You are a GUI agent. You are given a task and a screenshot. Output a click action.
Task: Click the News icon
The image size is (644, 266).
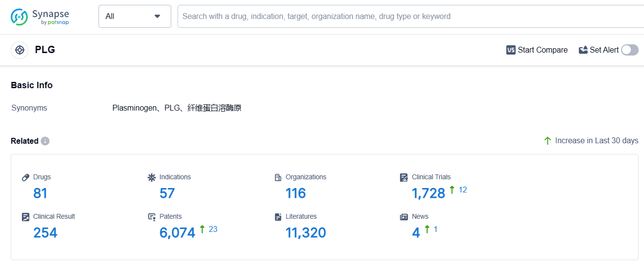(x=404, y=217)
